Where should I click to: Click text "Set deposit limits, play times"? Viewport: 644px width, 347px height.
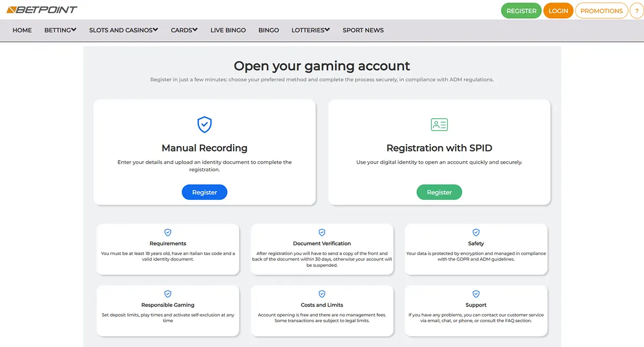(x=168, y=317)
